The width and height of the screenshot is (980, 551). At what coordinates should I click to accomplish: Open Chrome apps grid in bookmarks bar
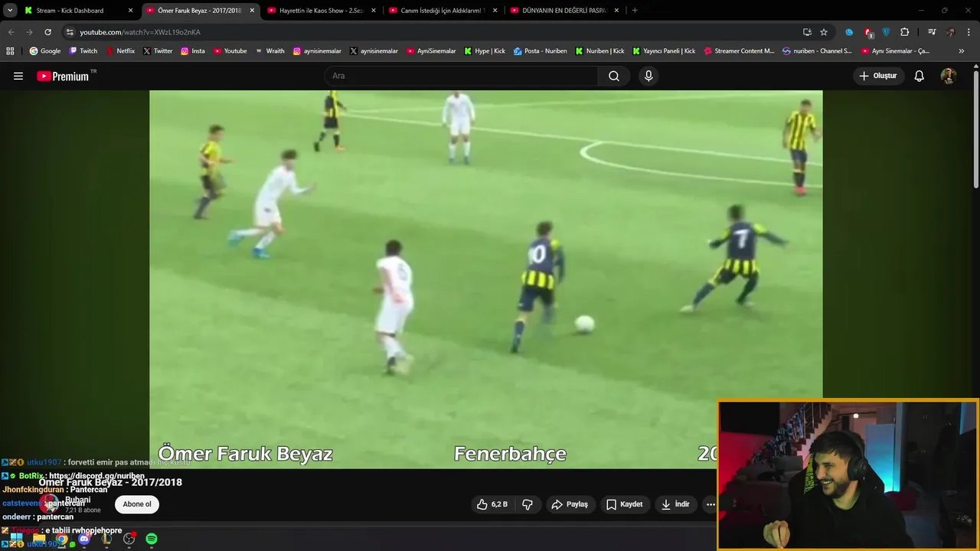(10, 51)
